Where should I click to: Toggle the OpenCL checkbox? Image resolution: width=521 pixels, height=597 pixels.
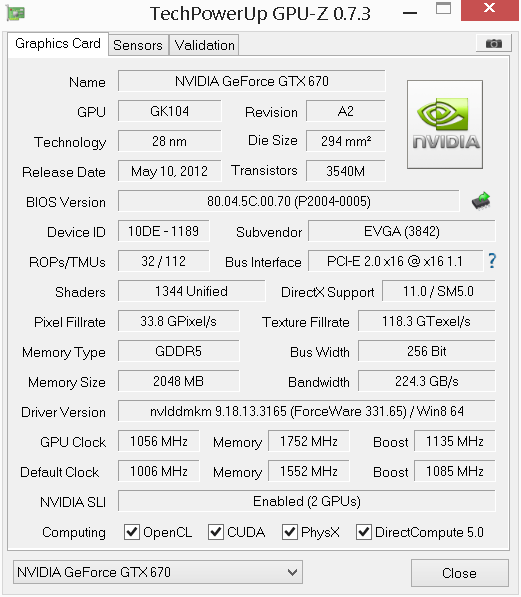(x=132, y=532)
